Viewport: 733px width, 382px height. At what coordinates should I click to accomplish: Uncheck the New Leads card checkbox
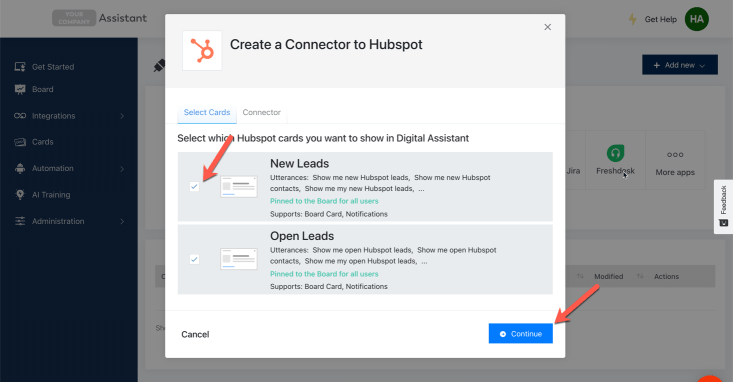coord(194,187)
